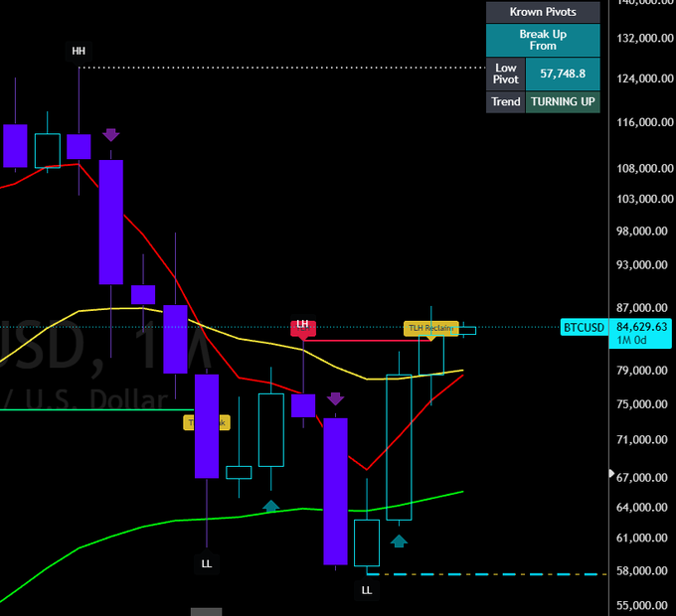Screen dimensions: 676x616
Task: Select the white dotted line from the HH label
Action: (282, 68)
